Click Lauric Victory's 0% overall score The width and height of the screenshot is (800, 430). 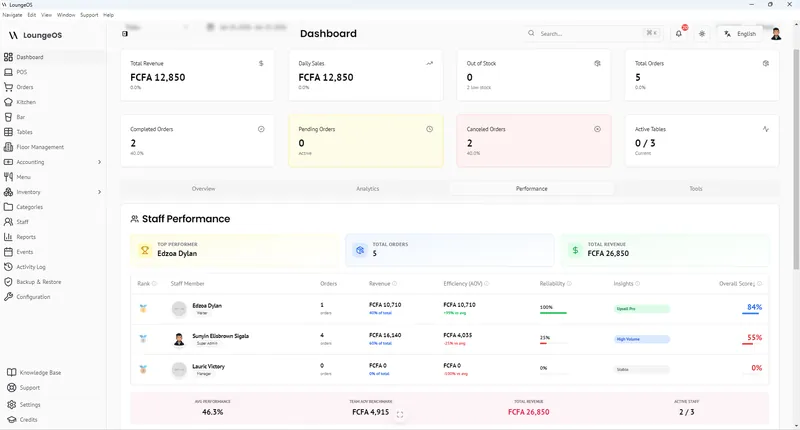pos(757,368)
